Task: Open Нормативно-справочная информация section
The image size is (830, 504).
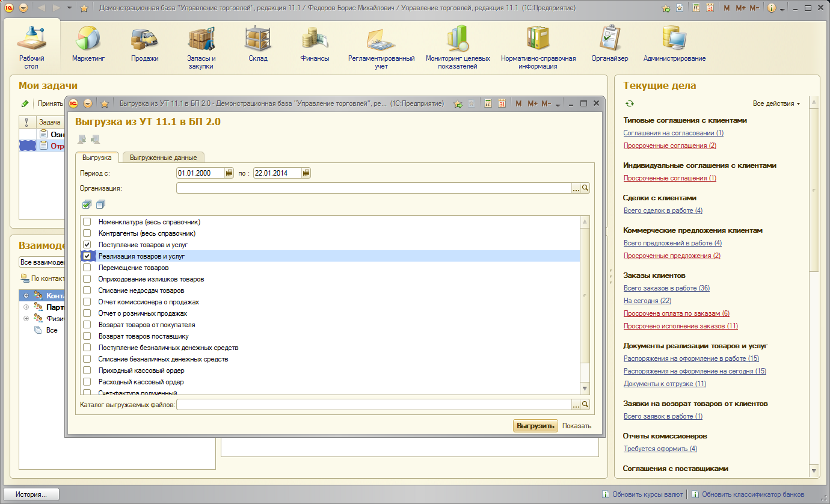Action: pos(538,48)
